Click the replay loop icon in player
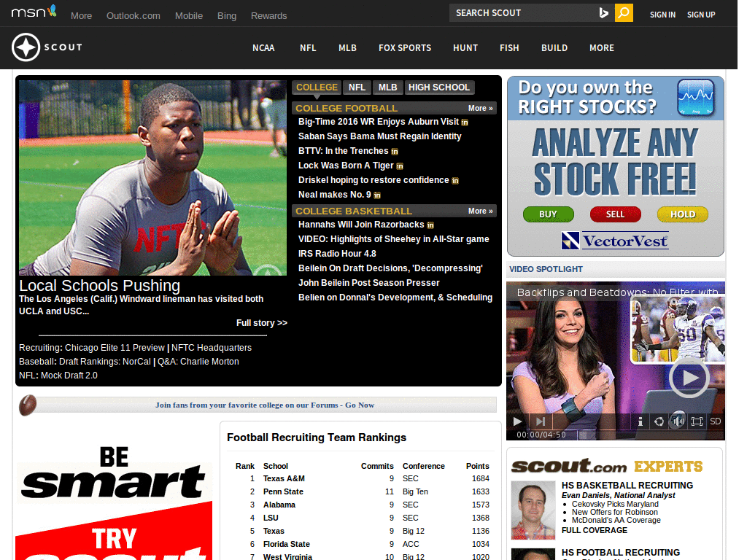 659,421
